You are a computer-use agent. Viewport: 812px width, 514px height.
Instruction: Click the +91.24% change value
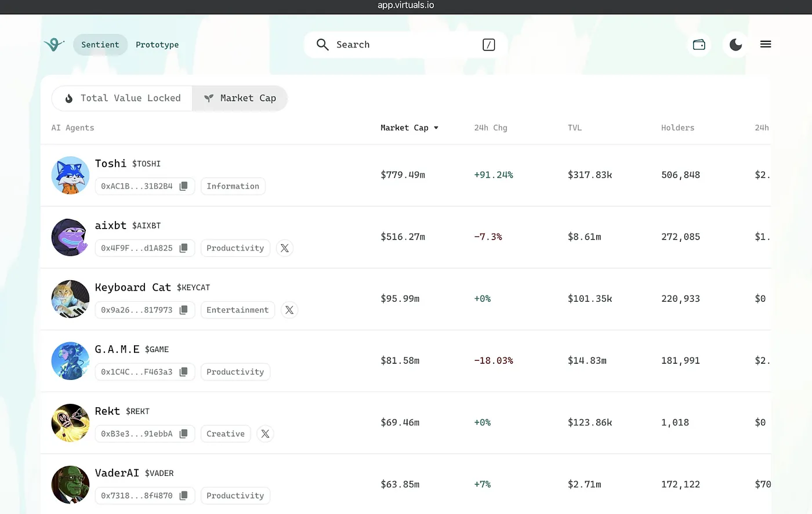coord(494,175)
